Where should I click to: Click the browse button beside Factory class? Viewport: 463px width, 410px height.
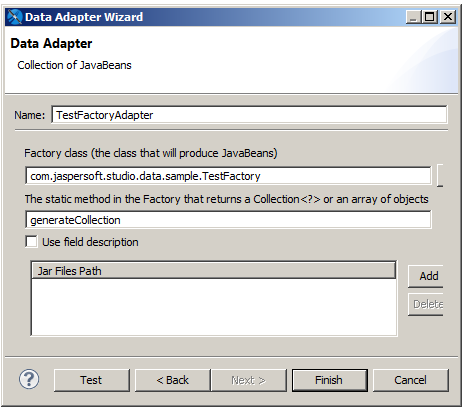440,175
